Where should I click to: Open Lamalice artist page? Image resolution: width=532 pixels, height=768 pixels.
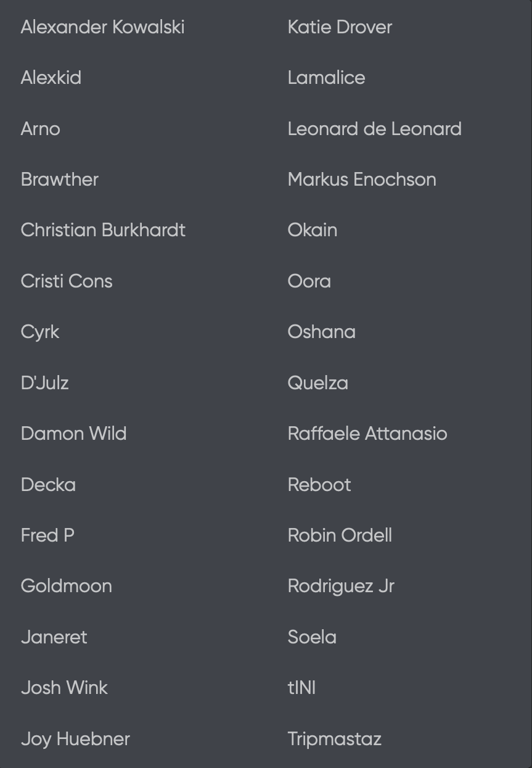tap(326, 78)
